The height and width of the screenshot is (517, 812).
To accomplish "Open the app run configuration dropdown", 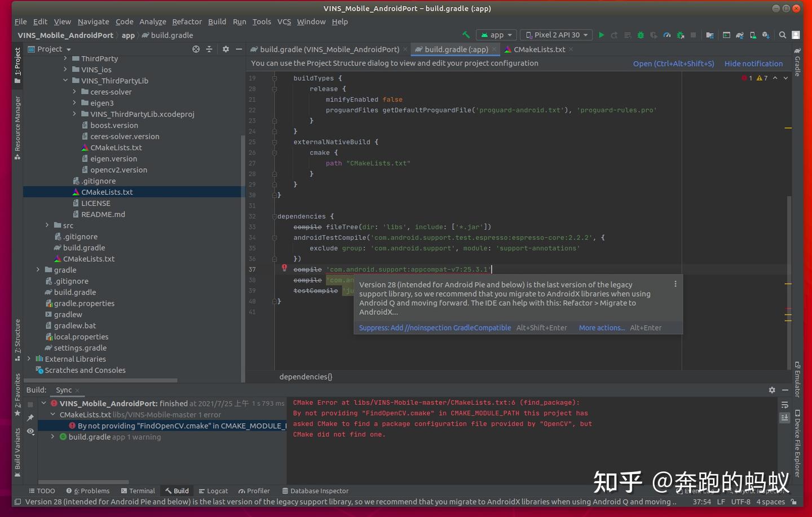I will (496, 35).
